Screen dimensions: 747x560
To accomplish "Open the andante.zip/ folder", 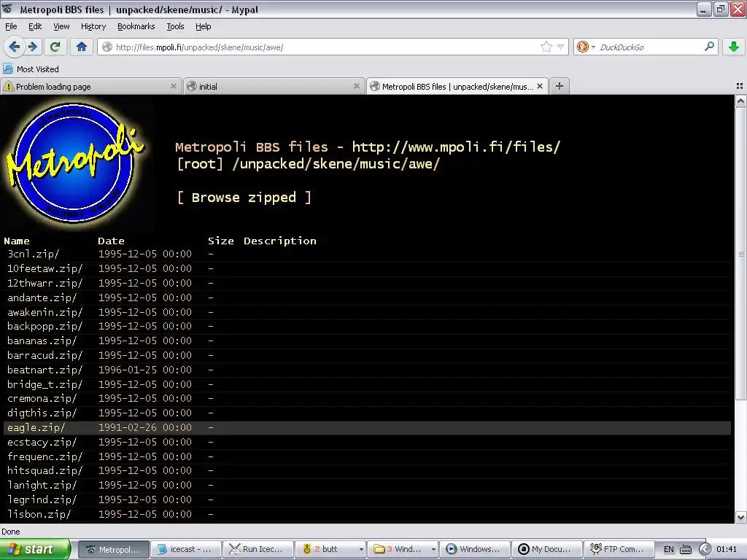I will [42, 297].
